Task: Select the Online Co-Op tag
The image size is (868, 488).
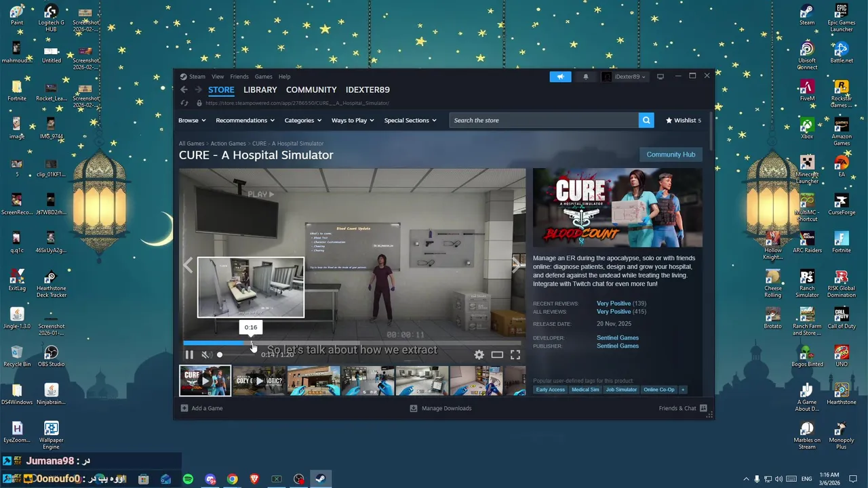Action: [659, 390]
